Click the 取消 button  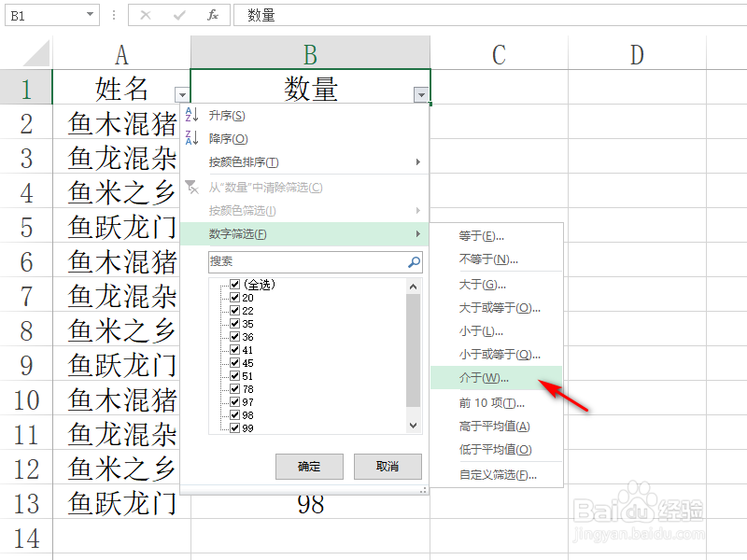(x=388, y=466)
